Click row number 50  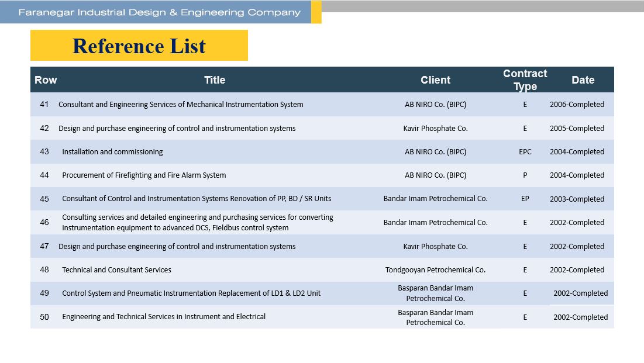click(44, 317)
